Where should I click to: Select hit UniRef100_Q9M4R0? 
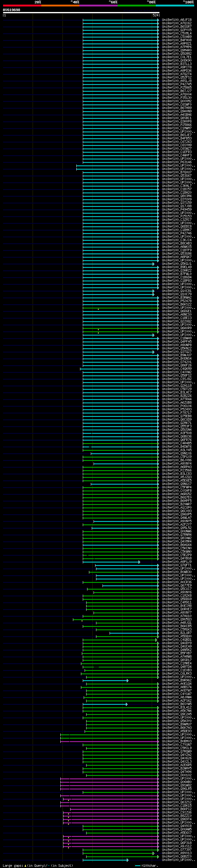pyautogui.click(x=177, y=50)
